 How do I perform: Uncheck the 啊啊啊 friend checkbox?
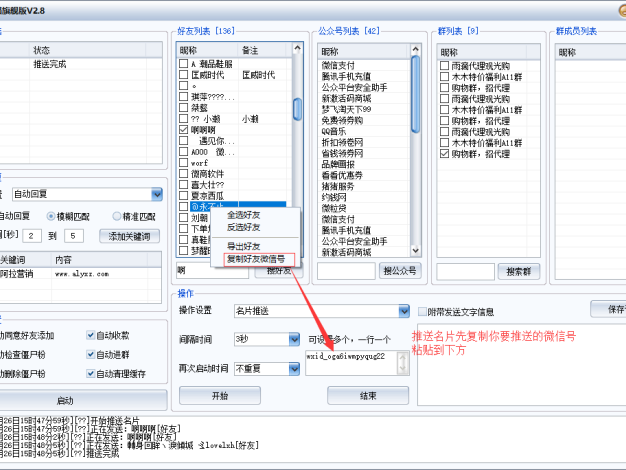click(184, 129)
